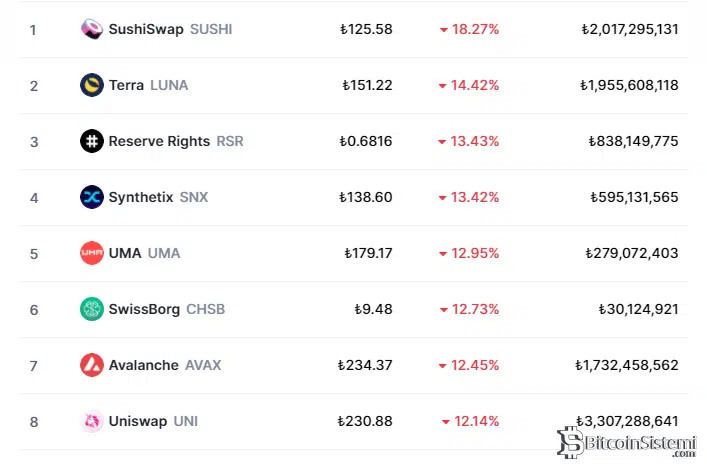Image resolution: width=707 pixels, height=470 pixels.
Task: Click the CHSB ticker symbol
Action: [205, 309]
